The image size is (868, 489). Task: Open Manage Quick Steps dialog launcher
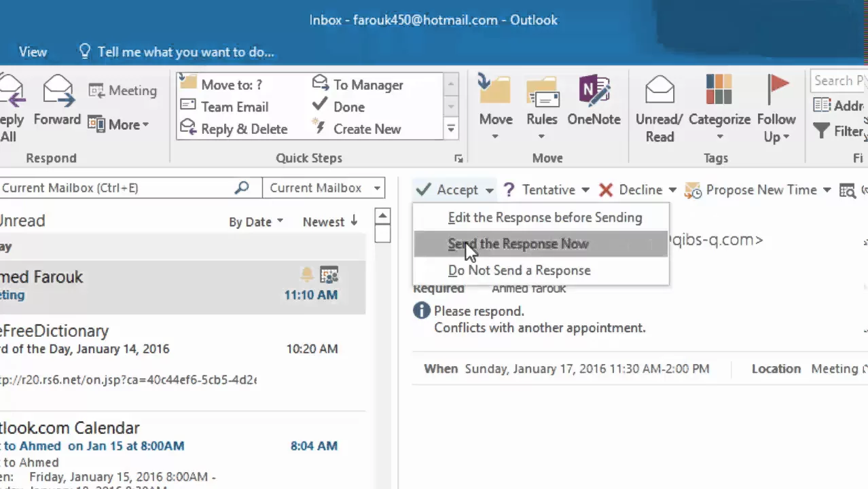coord(458,158)
